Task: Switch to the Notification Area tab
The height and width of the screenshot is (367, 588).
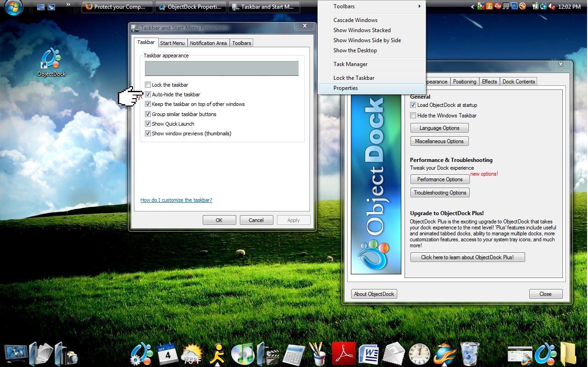Action: (x=208, y=43)
